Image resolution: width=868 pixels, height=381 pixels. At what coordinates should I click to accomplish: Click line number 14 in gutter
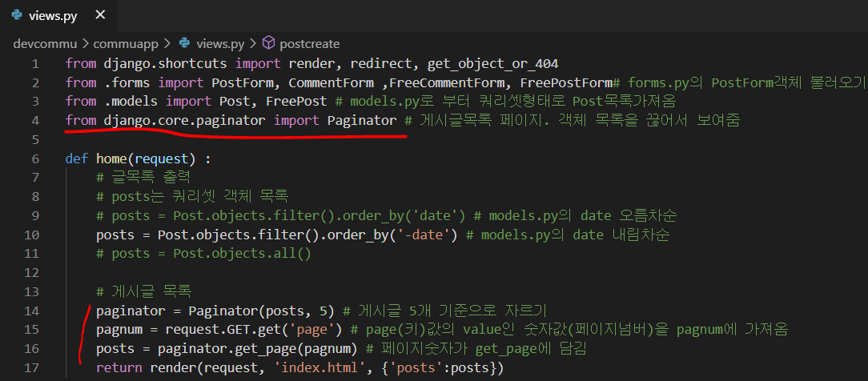[x=31, y=311]
